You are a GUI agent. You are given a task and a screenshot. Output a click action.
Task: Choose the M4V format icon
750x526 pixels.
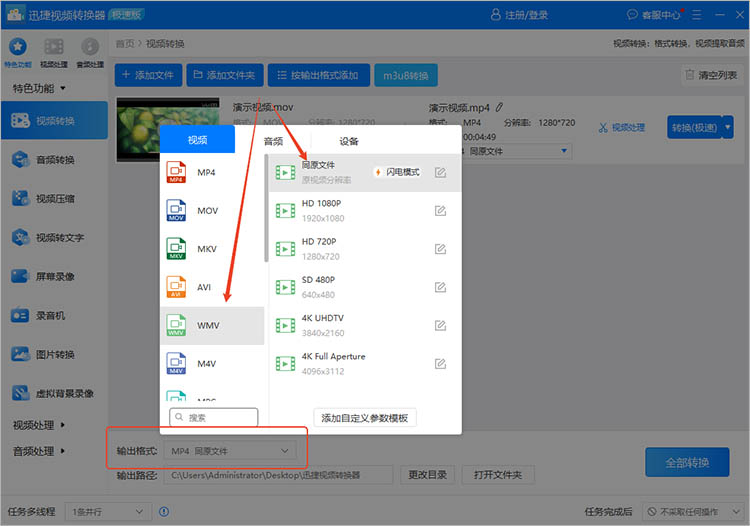[x=176, y=363]
